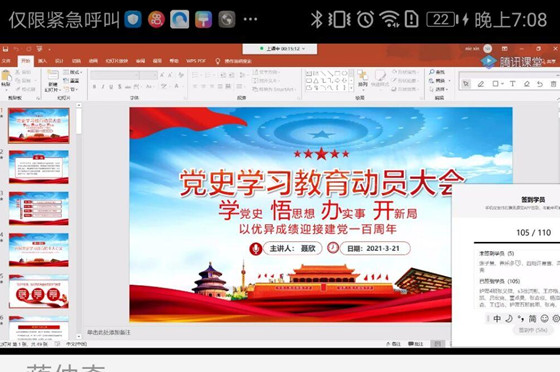Viewport: 560px width, 372px height.
Task: Select the pen tool in annotation toolbar
Action: [x=481, y=84]
